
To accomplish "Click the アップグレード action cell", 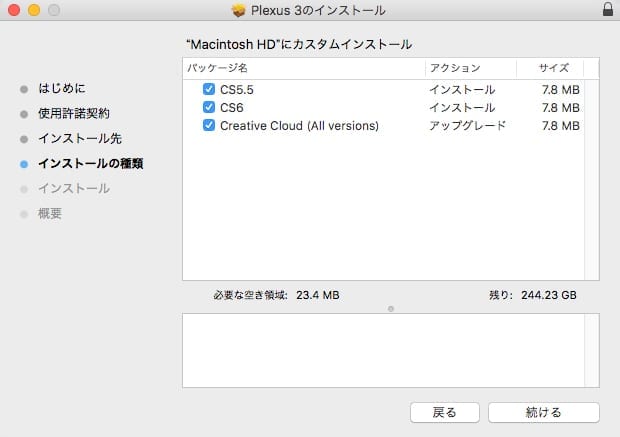I will click(467, 126).
